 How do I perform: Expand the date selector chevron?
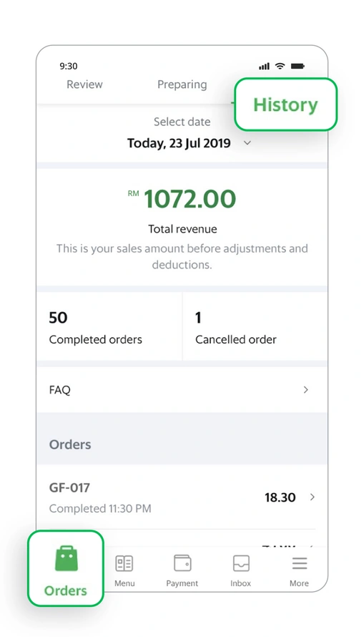point(247,143)
